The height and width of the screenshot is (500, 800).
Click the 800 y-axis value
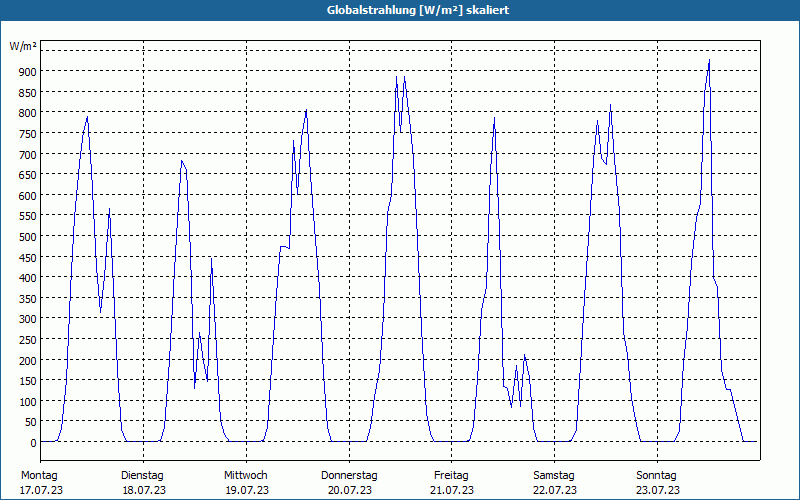coord(28,113)
